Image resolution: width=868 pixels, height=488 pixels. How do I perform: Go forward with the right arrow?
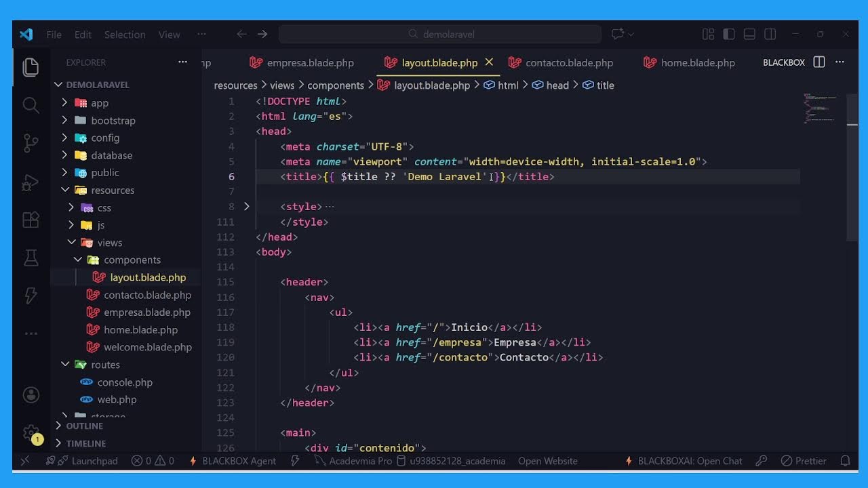coord(262,34)
